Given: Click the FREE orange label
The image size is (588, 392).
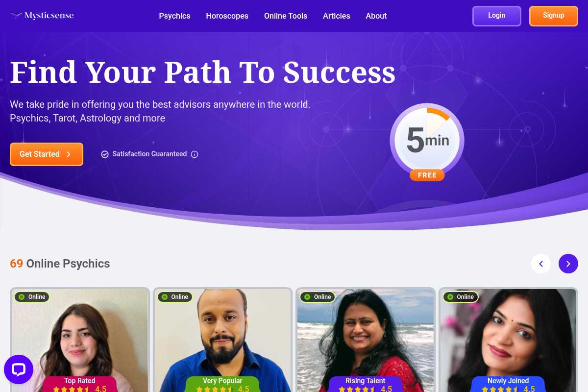Looking at the screenshot, I should coord(427,175).
